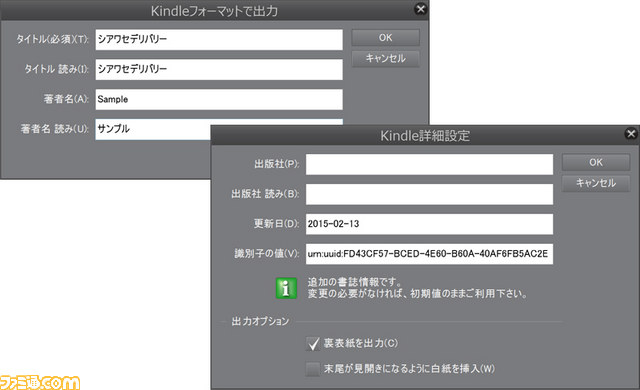
Task: Click the 更新日(D) label
Action: coord(276,224)
